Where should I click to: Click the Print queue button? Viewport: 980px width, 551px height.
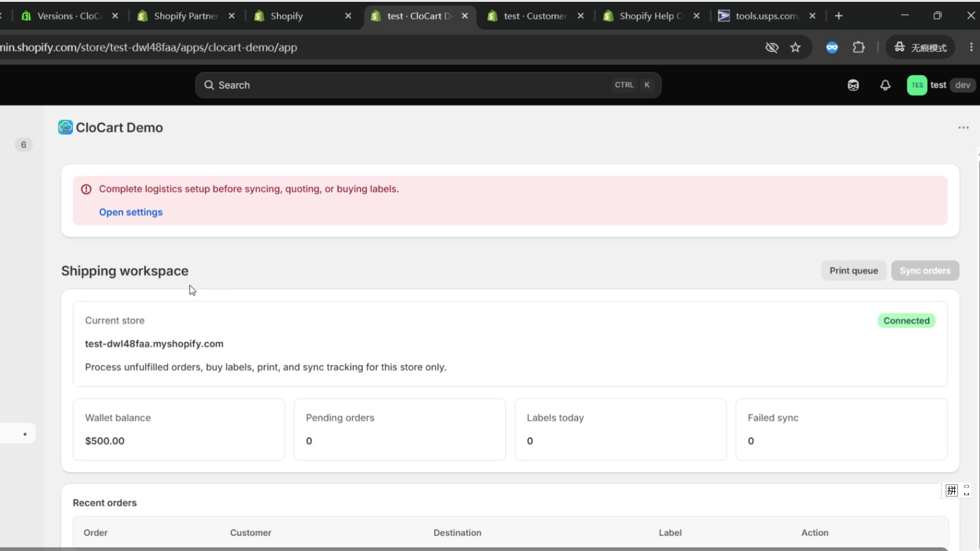(x=854, y=271)
